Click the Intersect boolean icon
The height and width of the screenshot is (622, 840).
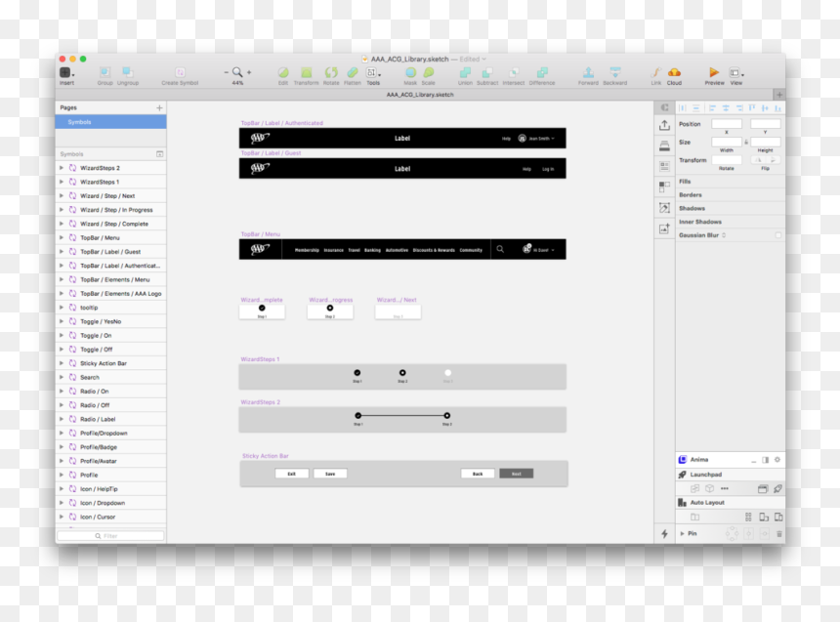pos(513,72)
